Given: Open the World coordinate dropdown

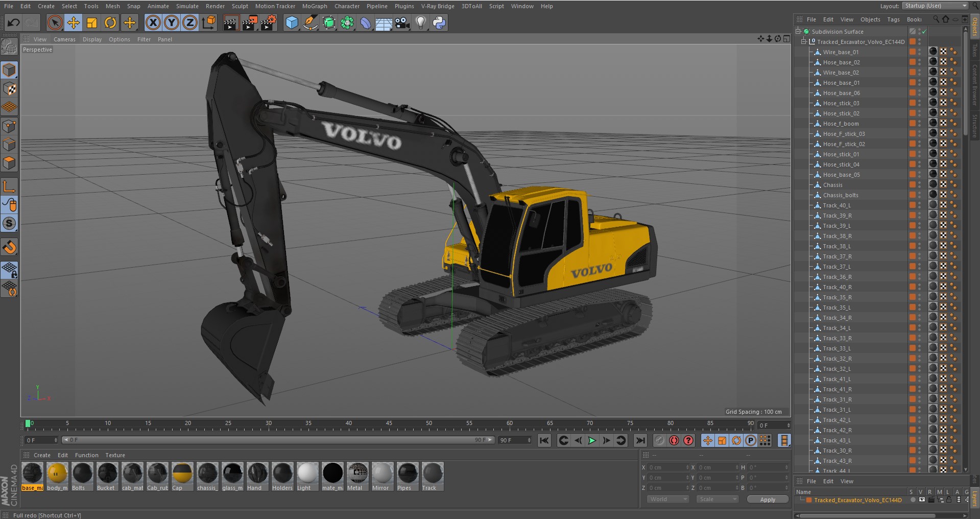Looking at the screenshot, I should point(668,499).
